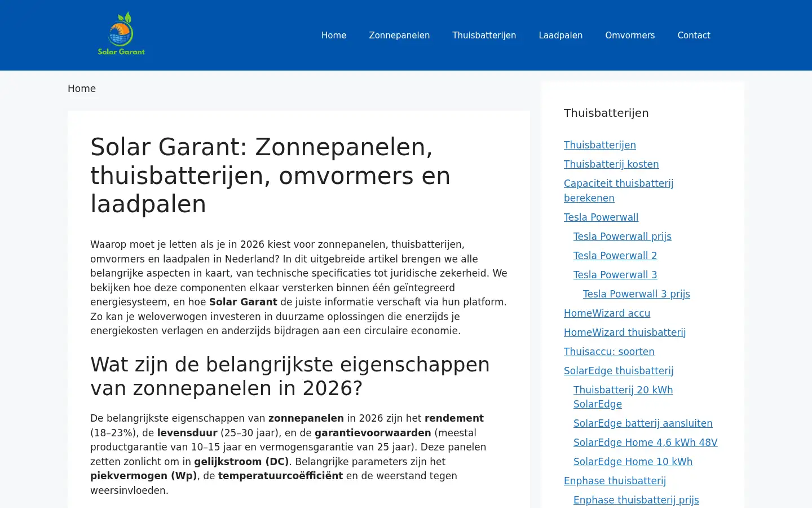Image resolution: width=812 pixels, height=508 pixels.
Task: Open the Tesla Powerwall link
Action: [601, 217]
